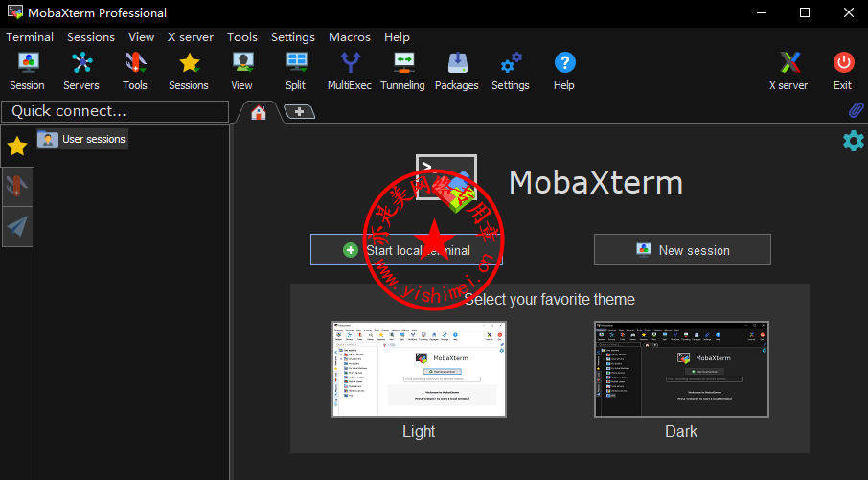Click the New session button

click(682, 250)
